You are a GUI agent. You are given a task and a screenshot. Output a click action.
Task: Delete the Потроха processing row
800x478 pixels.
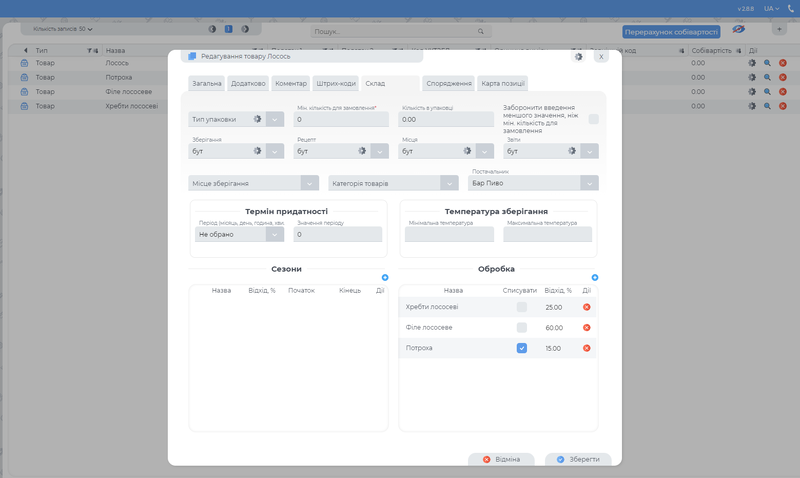tap(587, 348)
